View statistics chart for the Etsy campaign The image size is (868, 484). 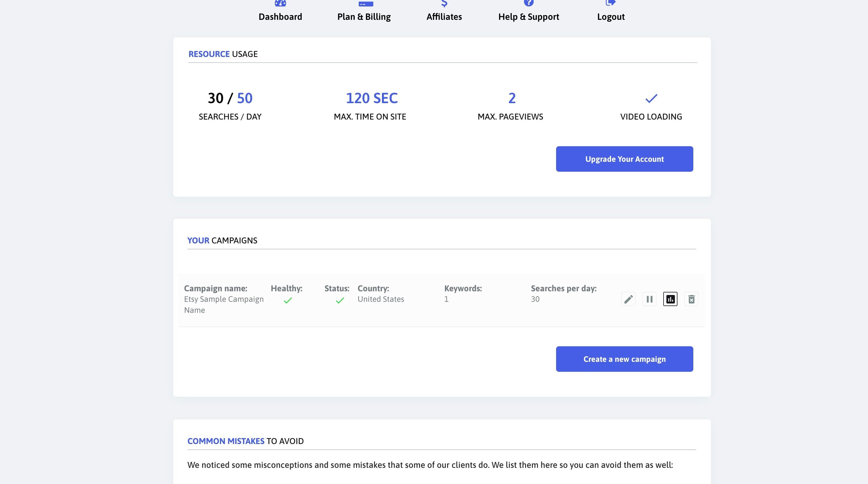[x=670, y=299]
